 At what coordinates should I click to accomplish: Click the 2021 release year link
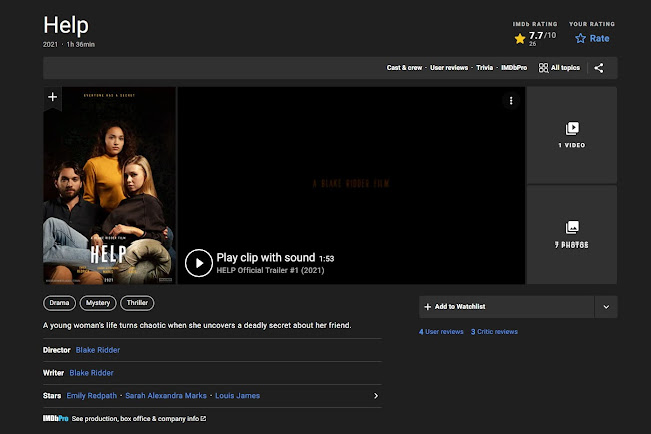coord(50,44)
